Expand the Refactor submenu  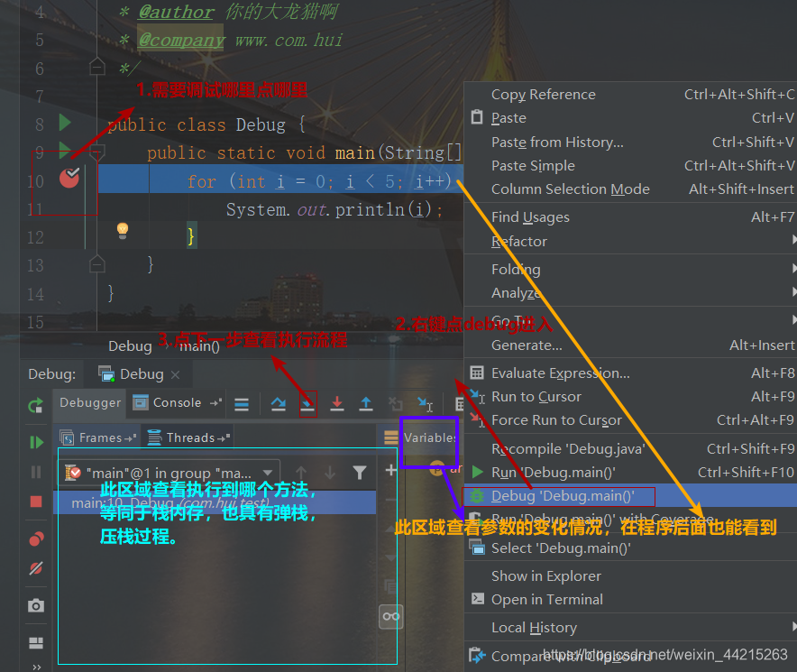point(630,241)
